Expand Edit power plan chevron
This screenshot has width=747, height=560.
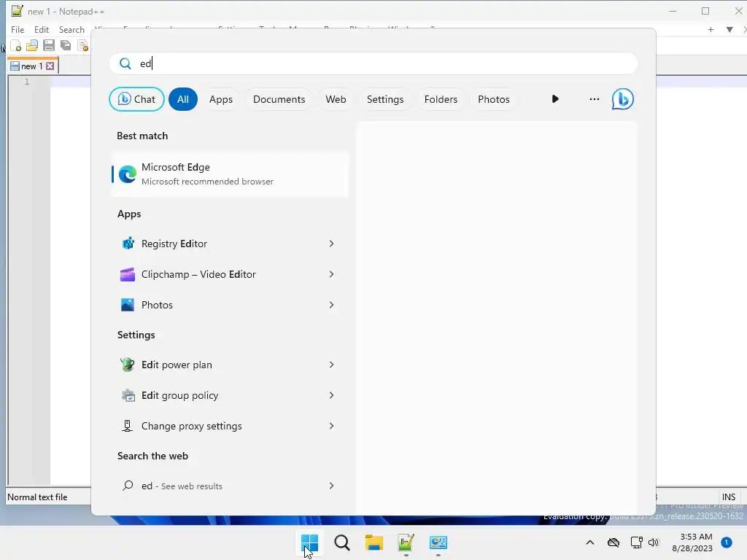pos(332,365)
